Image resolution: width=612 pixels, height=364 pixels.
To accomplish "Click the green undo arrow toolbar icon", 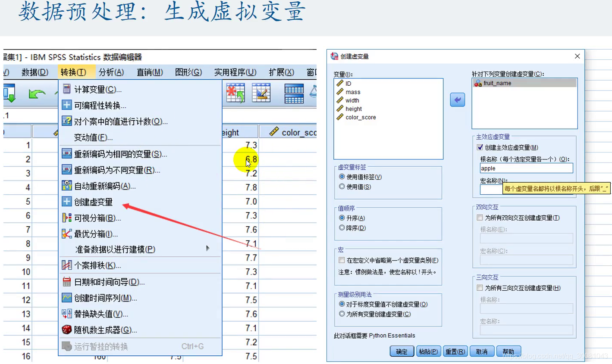I will tap(37, 93).
